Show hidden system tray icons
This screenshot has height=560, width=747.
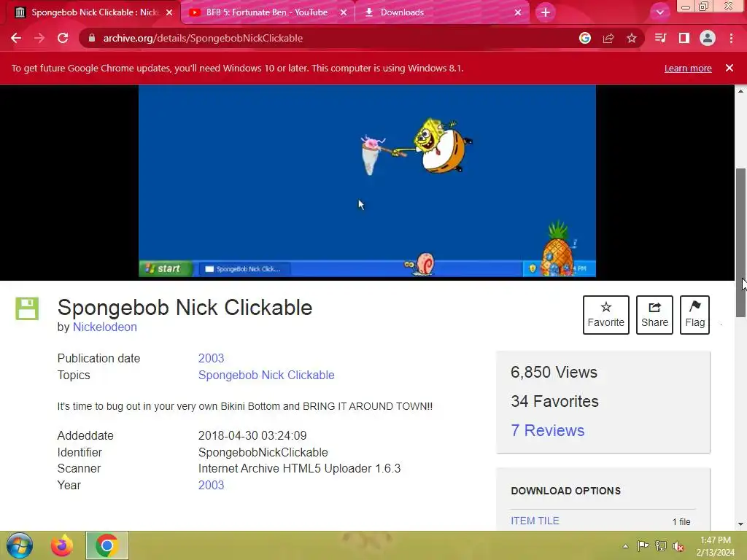point(625,546)
